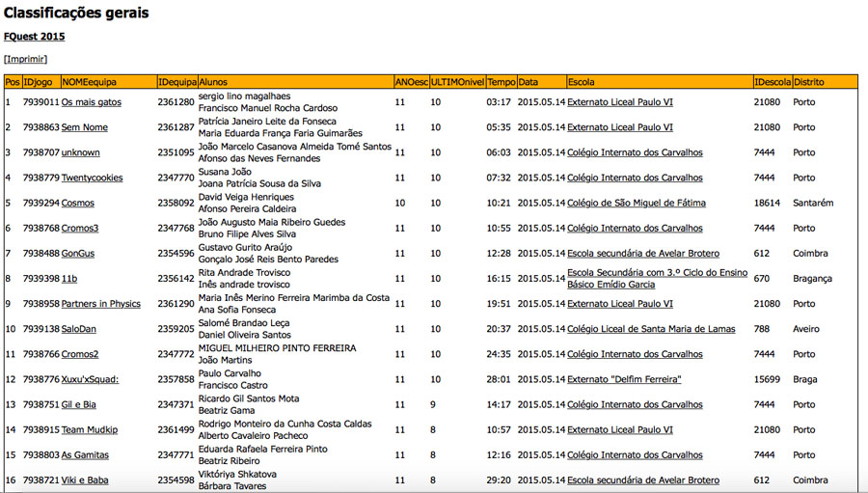Image resolution: width=868 pixels, height=493 pixels.
Task: Open the As Gamitas team link
Action: [x=85, y=454]
